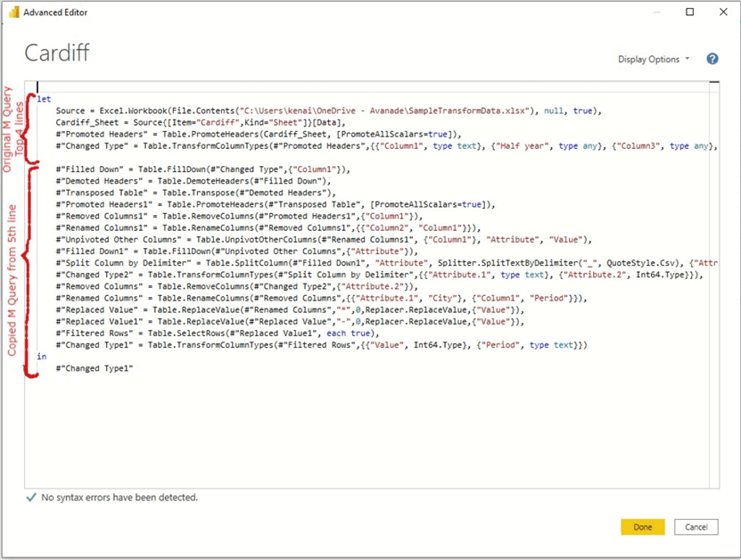This screenshot has width=741, height=560.
Task: Expand the Display Options dropdown
Action: (654, 59)
